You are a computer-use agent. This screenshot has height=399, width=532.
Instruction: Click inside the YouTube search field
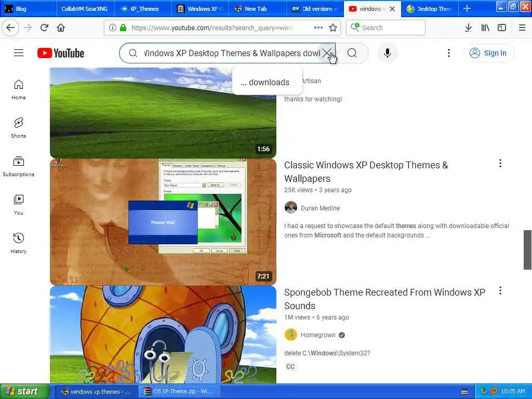(x=231, y=53)
